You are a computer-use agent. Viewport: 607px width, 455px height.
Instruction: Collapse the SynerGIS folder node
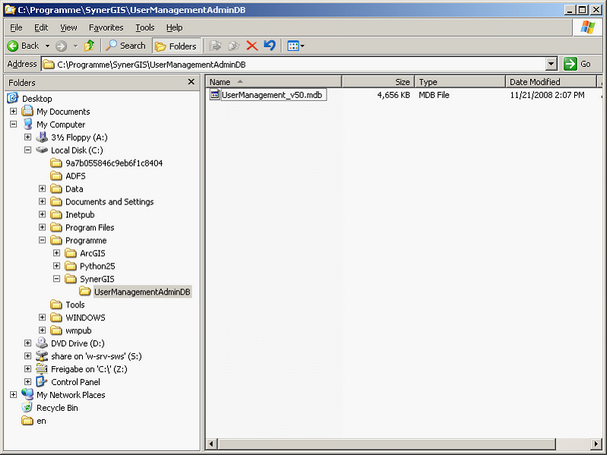[x=57, y=278]
